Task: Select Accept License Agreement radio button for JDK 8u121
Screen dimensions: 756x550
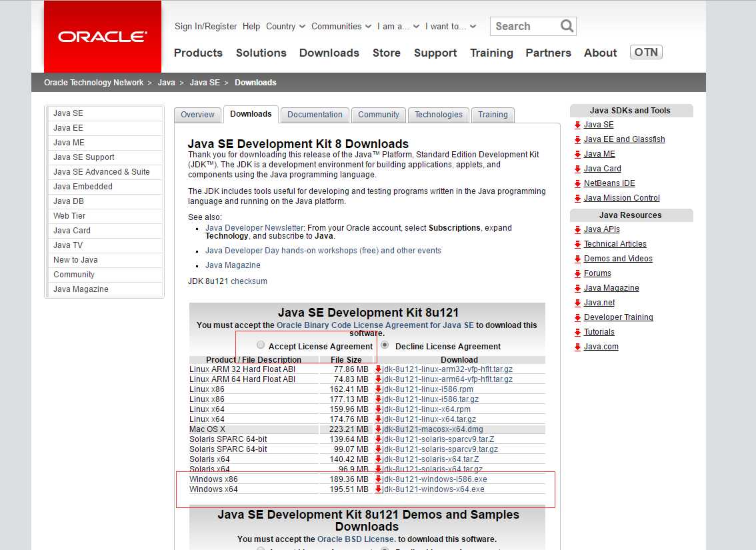Action: [261, 345]
